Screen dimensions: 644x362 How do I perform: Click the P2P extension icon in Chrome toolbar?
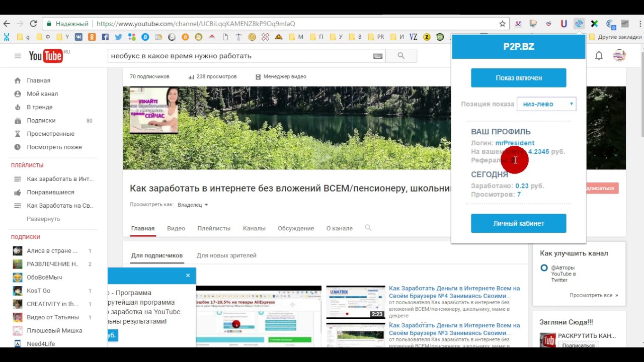pos(579,24)
